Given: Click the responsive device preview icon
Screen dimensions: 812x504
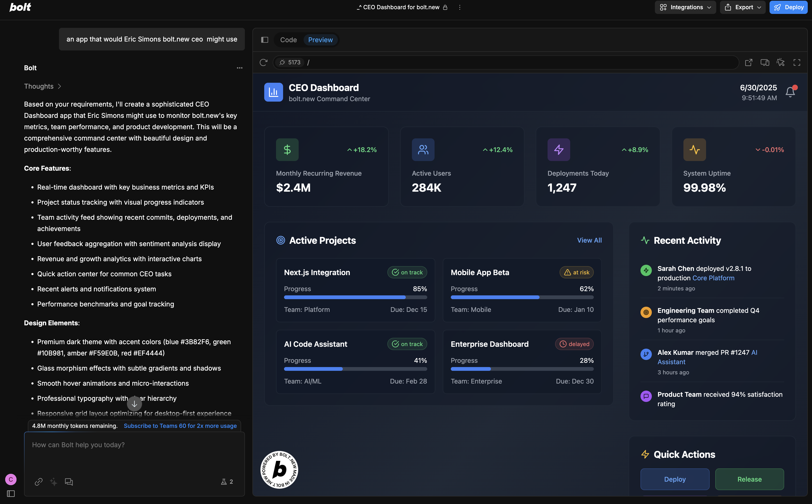Looking at the screenshot, I should [x=765, y=62].
